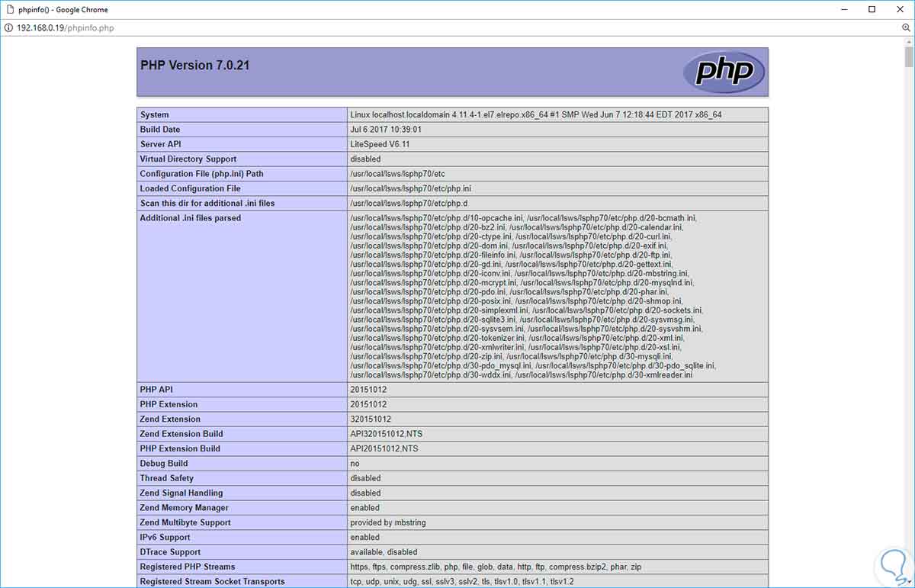Minimize the Chrome window
This screenshot has height=588, width=915.
click(x=844, y=9)
